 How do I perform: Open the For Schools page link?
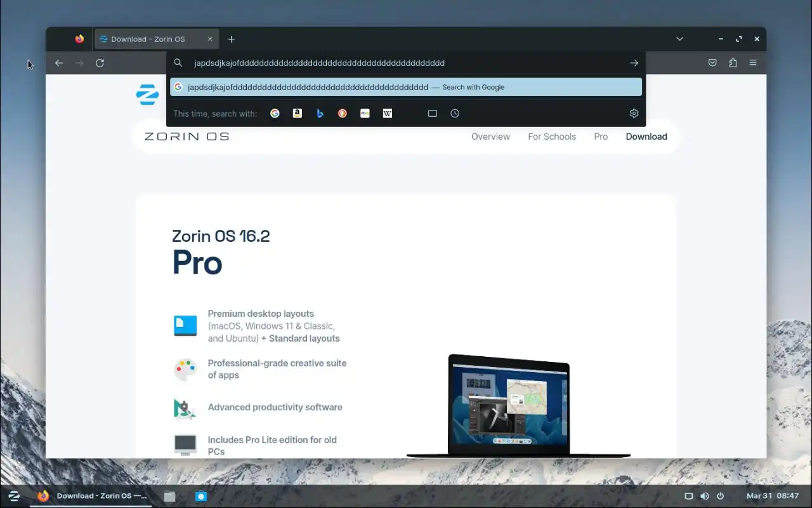(552, 137)
